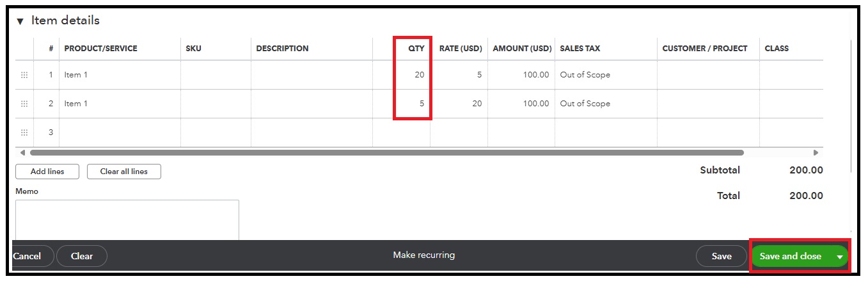The width and height of the screenshot is (868, 281).
Task: Open the Save and close dropdown arrow
Action: (x=839, y=257)
